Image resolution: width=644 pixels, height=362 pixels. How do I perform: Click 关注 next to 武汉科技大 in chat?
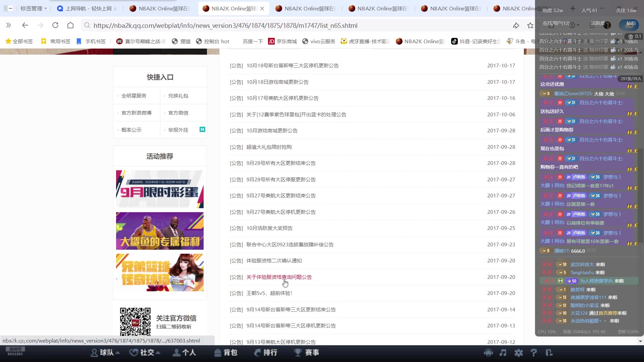coord(547,264)
